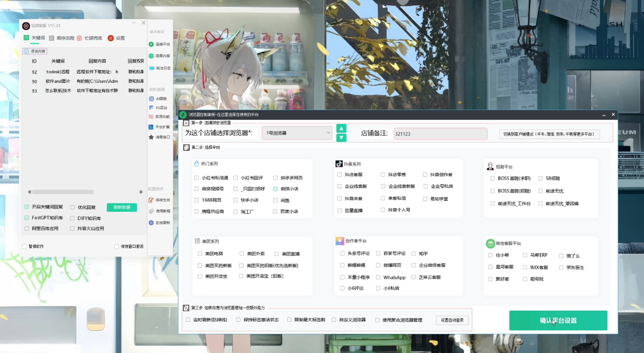Click the scrollbar left arrow in keyword table
The width and height of the screenshot is (644, 353).
29,192
